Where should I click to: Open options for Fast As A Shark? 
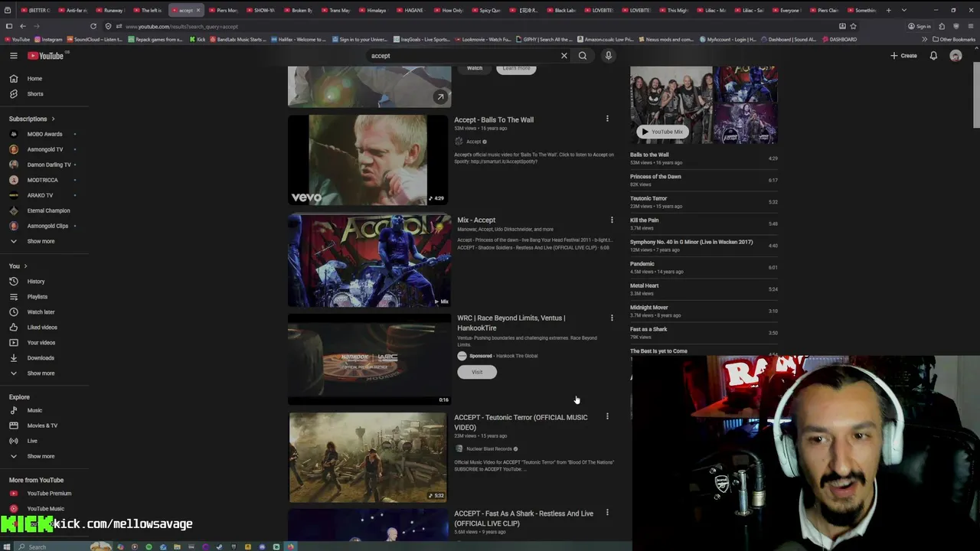click(x=607, y=513)
